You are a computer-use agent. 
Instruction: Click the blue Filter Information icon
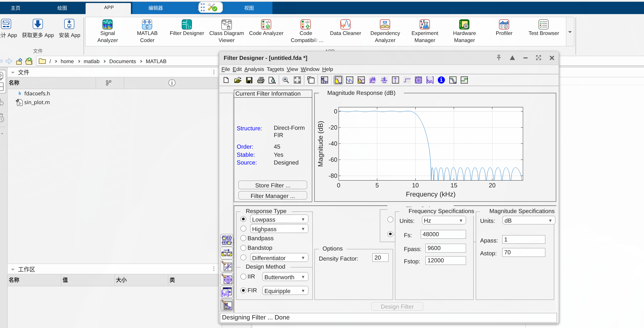(x=441, y=80)
